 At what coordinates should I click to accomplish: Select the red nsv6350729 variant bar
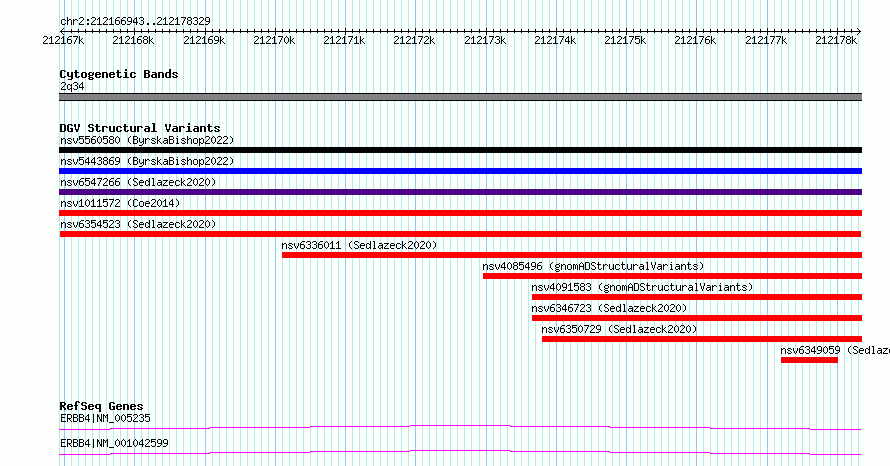pos(702,339)
